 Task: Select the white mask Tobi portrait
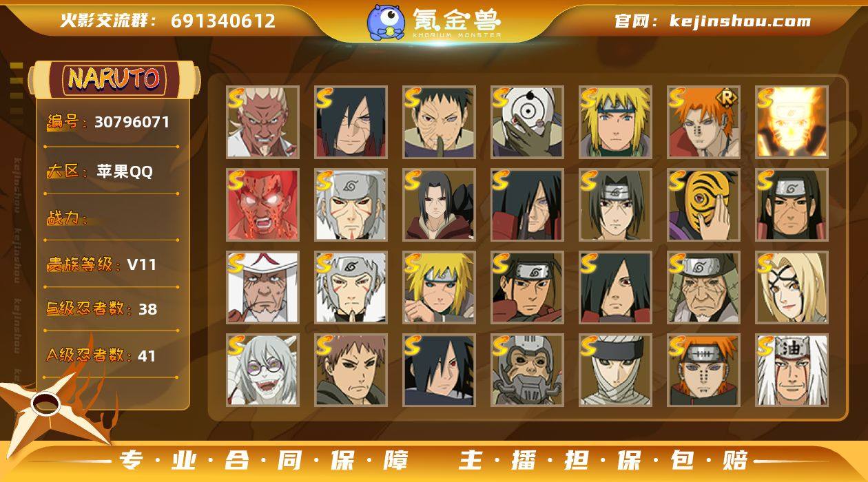click(527, 122)
